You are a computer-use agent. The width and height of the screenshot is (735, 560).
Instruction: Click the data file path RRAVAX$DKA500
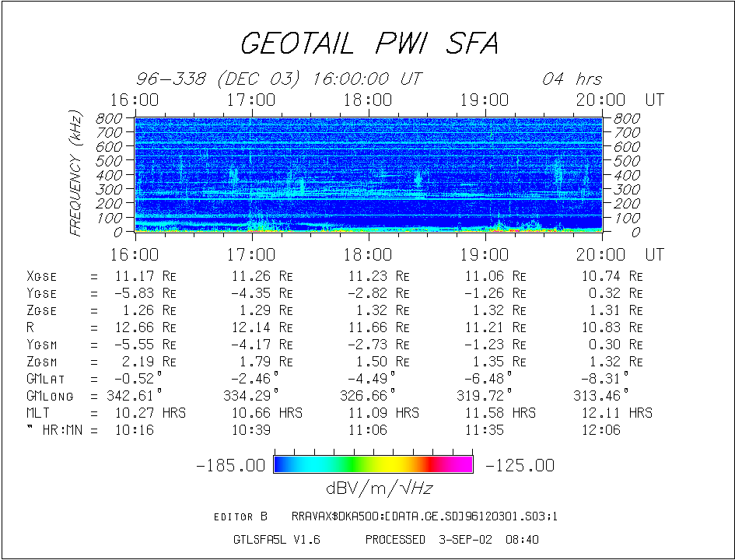point(425,516)
